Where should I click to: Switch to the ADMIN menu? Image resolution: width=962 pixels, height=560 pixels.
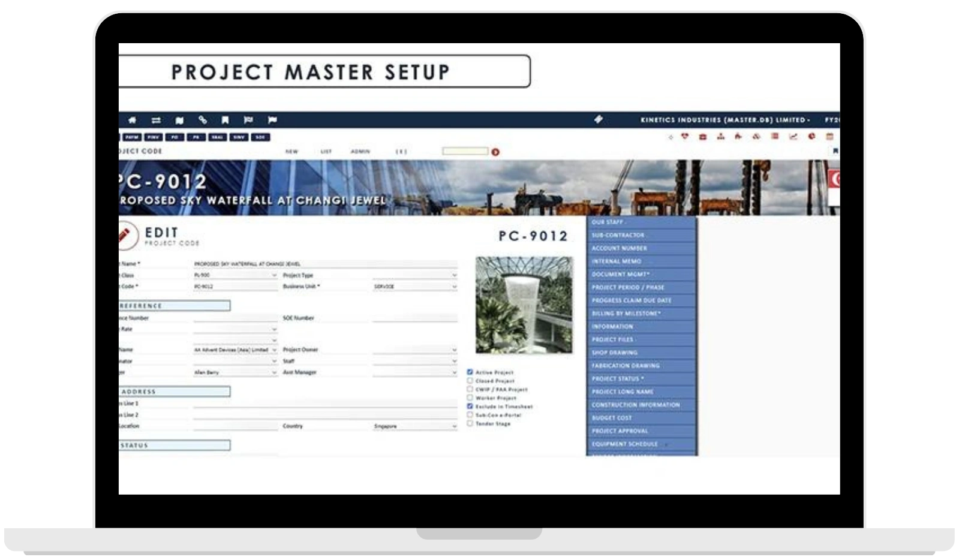(x=360, y=152)
